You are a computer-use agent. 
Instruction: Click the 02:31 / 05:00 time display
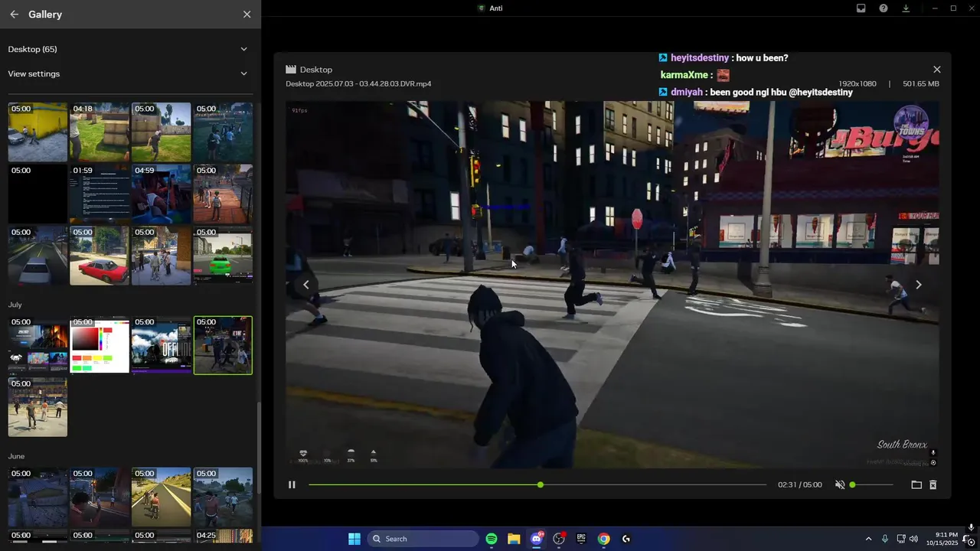pyautogui.click(x=799, y=484)
